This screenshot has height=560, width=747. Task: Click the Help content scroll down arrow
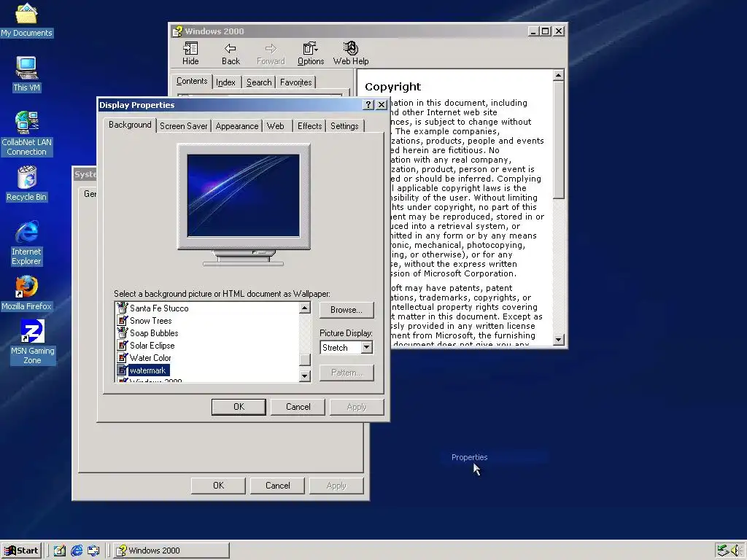(x=559, y=340)
